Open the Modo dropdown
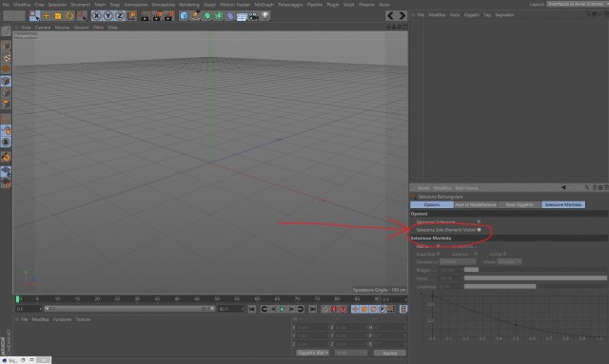 pos(509,262)
